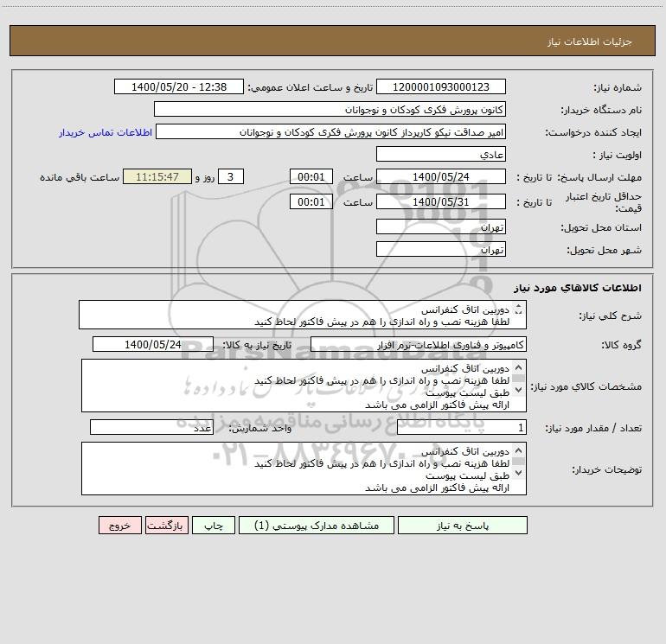The height and width of the screenshot is (644, 666).
Task: Click the priority field 'عادی'
Action: click(441, 154)
